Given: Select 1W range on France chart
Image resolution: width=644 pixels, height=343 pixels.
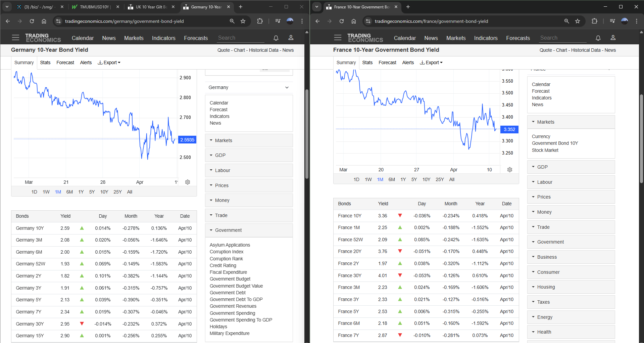Looking at the screenshot, I should (368, 179).
